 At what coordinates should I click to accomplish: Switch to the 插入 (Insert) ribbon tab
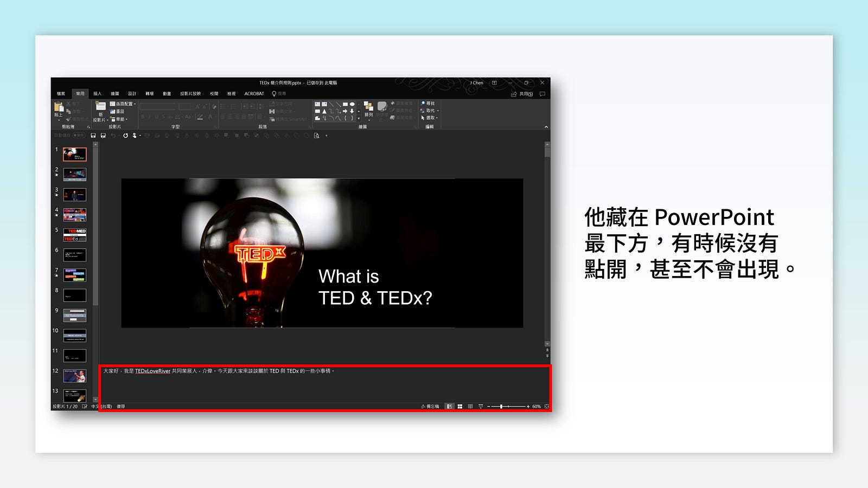pos(98,94)
